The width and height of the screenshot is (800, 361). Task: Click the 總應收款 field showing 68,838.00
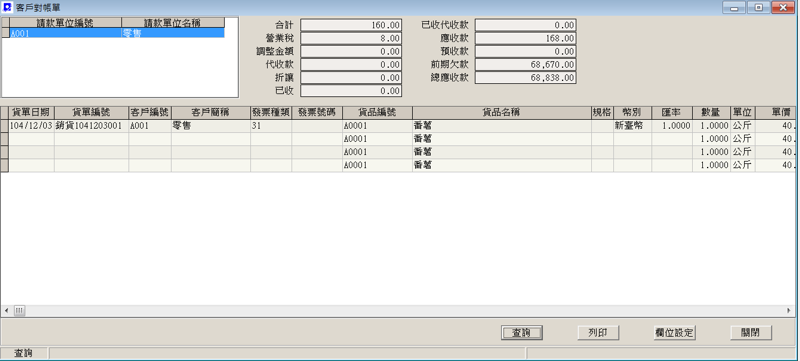coord(526,78)
